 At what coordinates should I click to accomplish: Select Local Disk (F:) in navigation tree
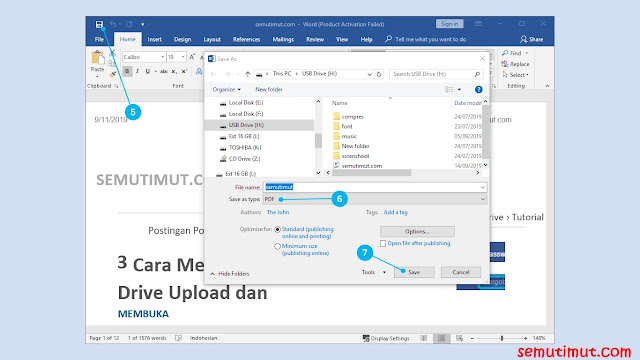245,114
